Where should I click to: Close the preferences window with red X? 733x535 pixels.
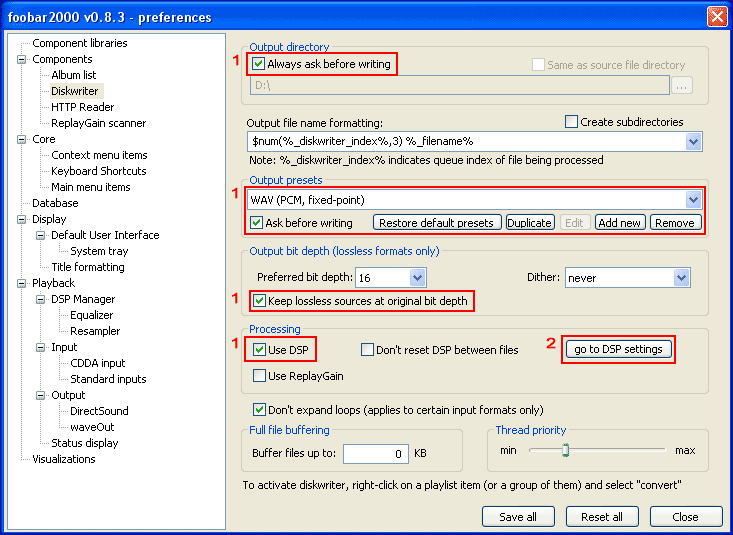point(717,17)
